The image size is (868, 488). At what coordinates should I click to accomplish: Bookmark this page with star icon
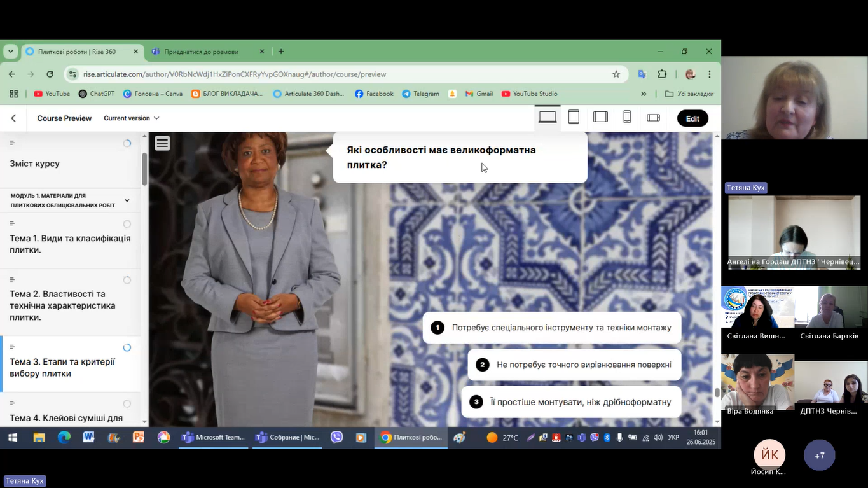616,74
